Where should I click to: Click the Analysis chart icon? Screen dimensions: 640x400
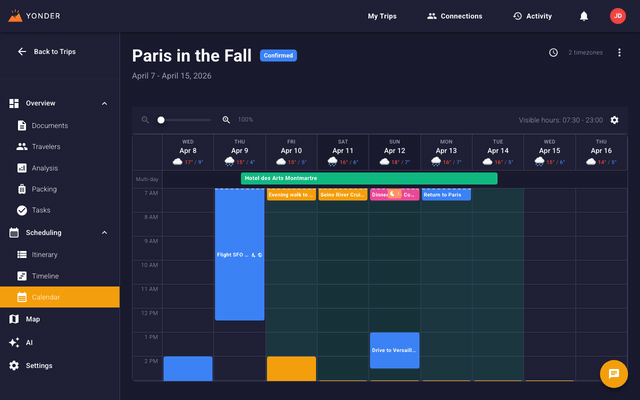[22, 168]
